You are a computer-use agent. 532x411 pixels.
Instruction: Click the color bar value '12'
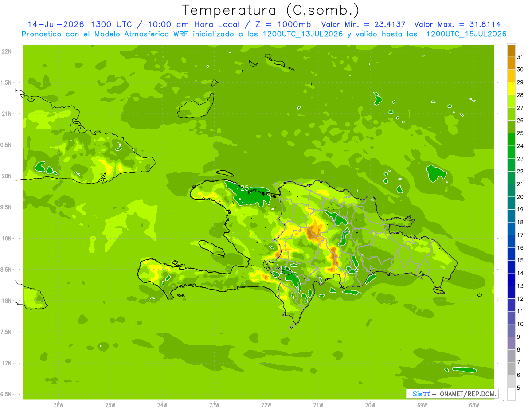pyautogui.click(x=520, y=299)
